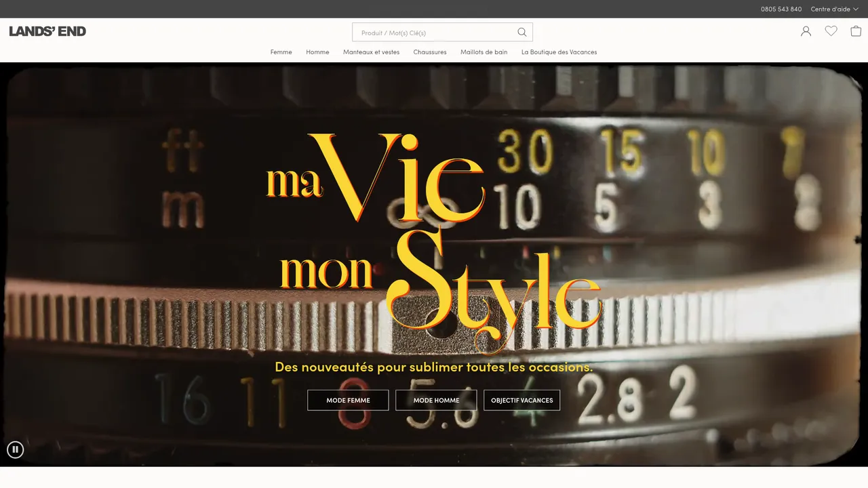Click the MODE FEMME button

[348, 400]
